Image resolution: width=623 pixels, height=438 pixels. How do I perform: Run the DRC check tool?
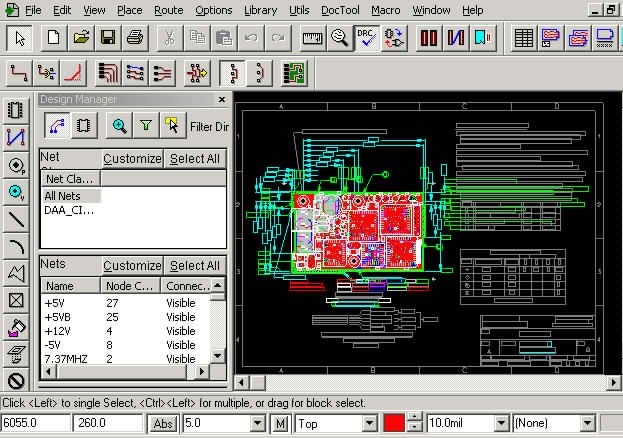pos(366,38)
